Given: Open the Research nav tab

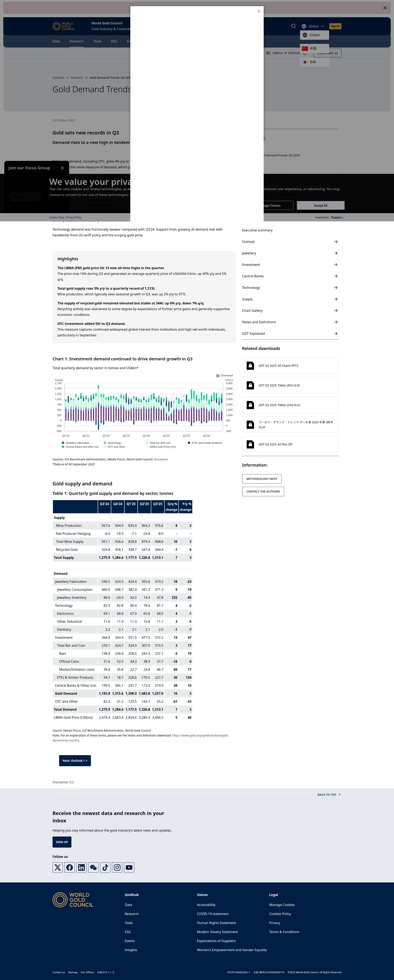Looking at the screenshot, I should (77, 41).
